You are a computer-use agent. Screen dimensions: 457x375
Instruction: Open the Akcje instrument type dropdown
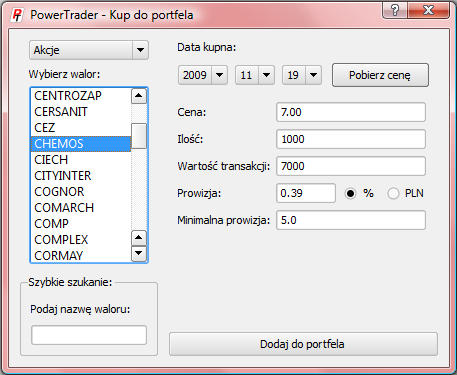[89, 50]
